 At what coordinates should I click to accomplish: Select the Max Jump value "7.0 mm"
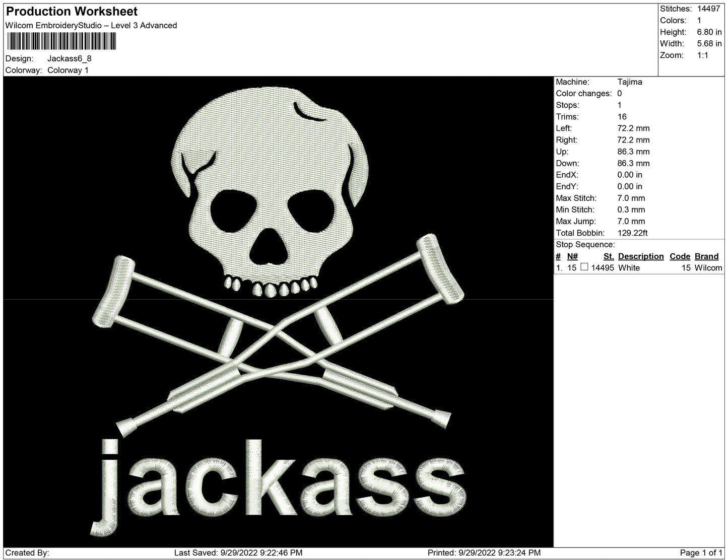(x=631, y=222)
